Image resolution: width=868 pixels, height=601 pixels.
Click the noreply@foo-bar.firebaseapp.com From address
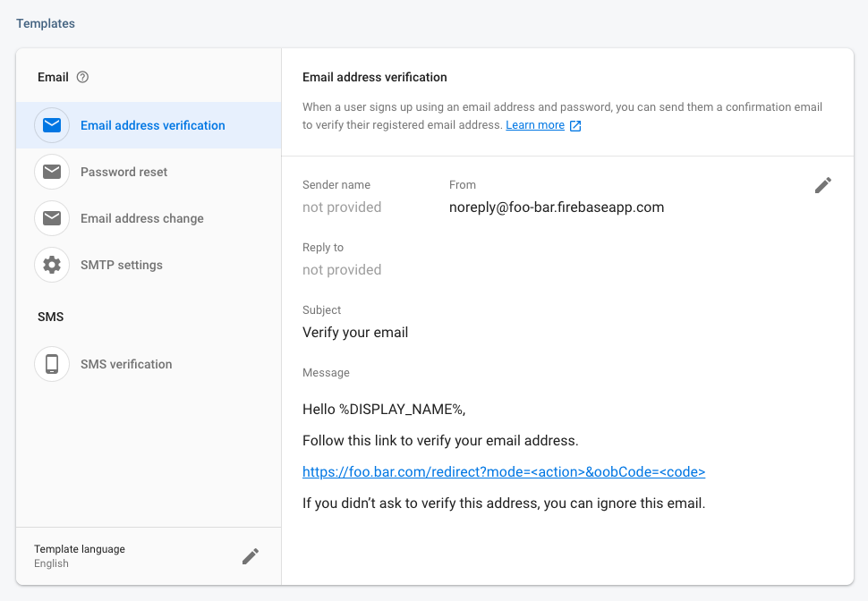557,207
